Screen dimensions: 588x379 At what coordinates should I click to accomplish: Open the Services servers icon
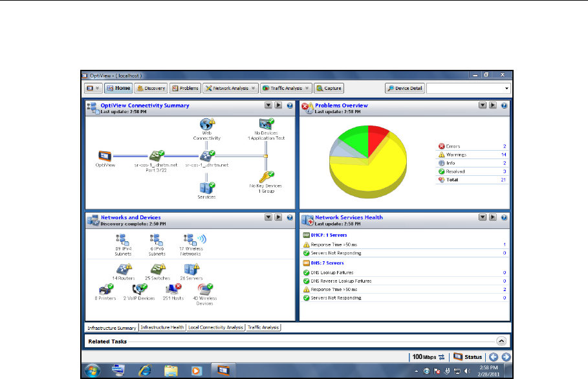[x=206, y=188]
